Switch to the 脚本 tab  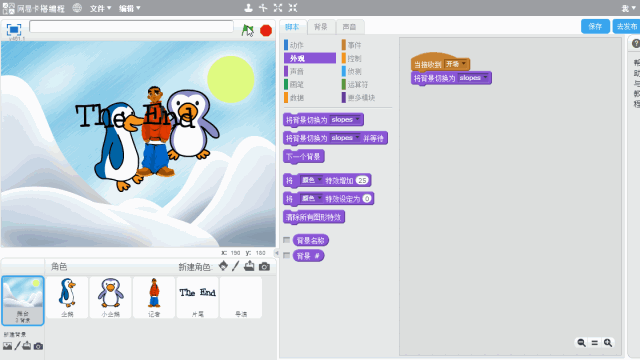tap(292, 27)
